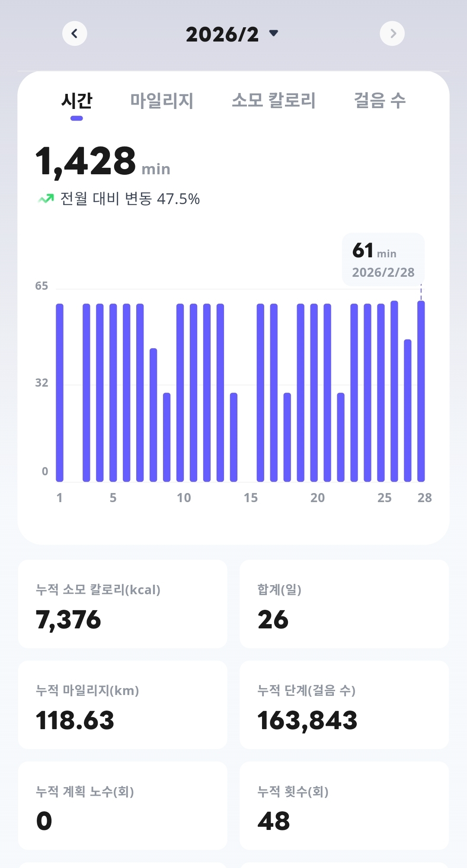467x868 pixels.
Task: Click the 61 min tooltip
Action: click(x=383, y=259)
